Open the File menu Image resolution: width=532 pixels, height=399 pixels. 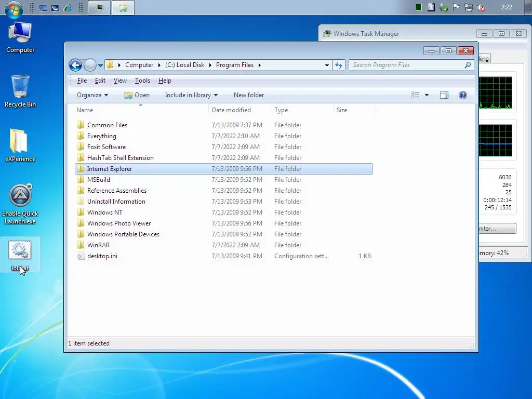[82, 81]
